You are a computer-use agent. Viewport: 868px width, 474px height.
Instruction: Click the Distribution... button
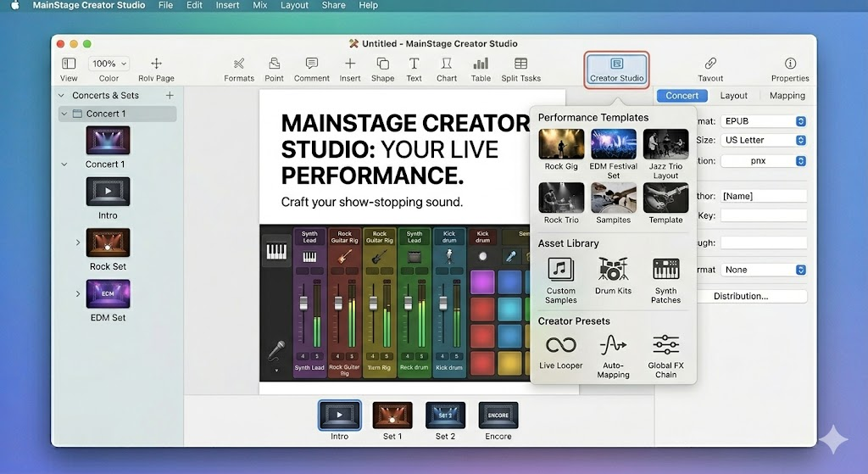(741, 296)
